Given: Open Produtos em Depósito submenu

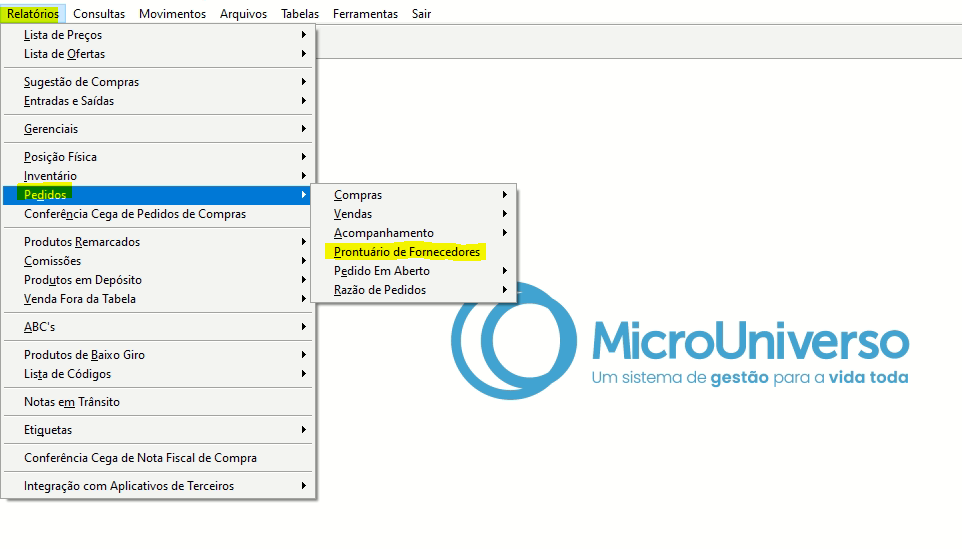Looking at the screenshot, I should tap(158, 280).
